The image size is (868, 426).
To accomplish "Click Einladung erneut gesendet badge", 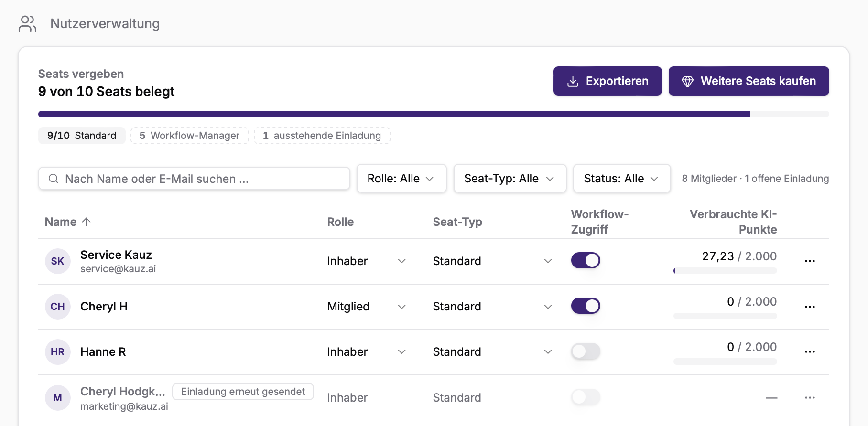I will tap(243, 392).
